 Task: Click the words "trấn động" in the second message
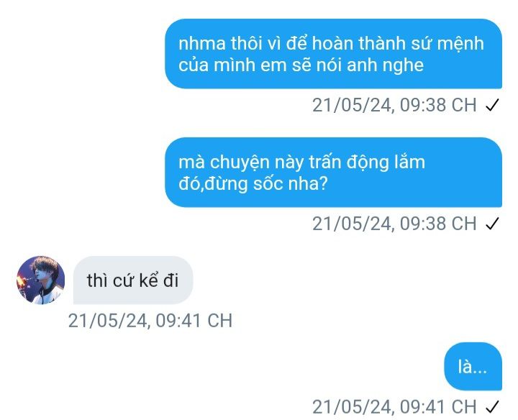(348, 162)
